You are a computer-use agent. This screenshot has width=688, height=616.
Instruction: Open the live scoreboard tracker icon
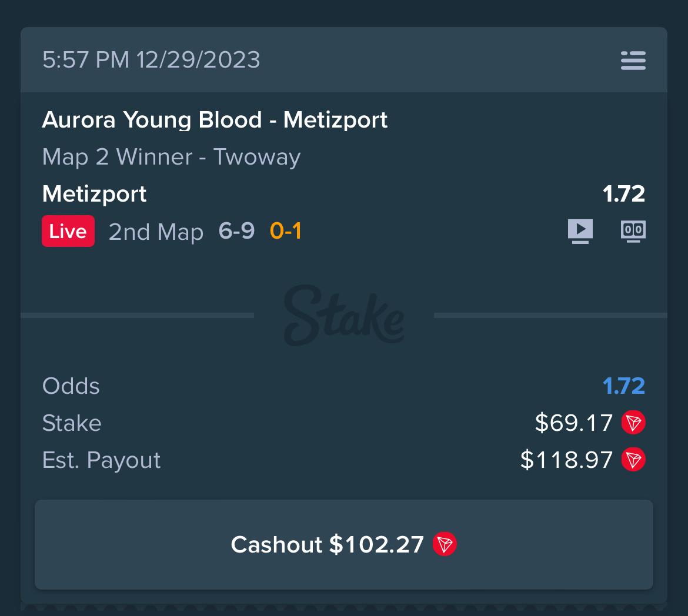tap(633, 231)
